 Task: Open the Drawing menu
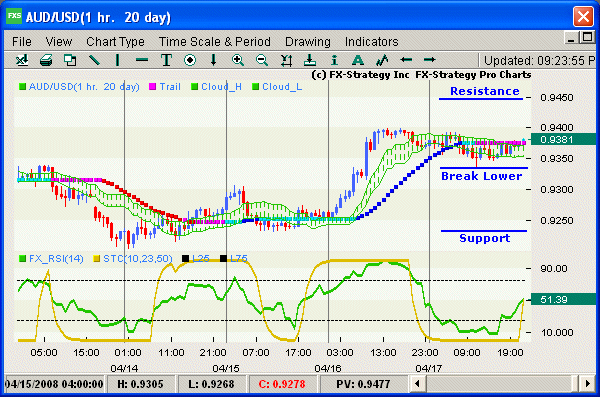308,41
